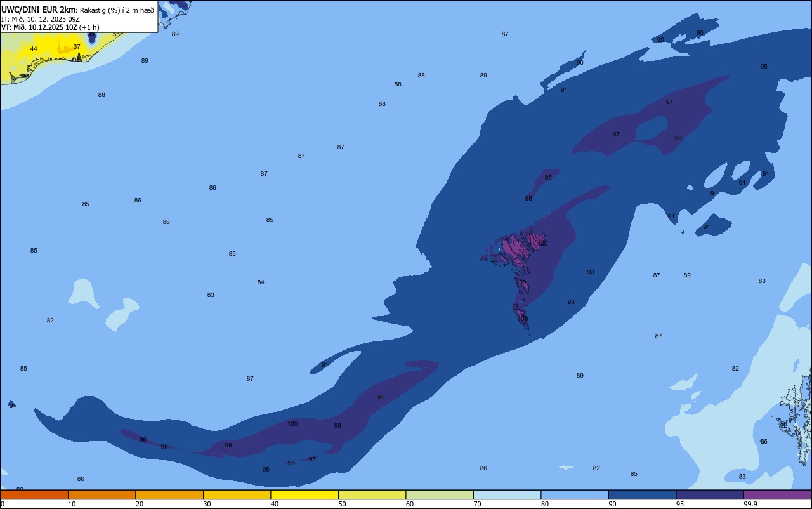Click the purple legend swatch above 99.9
The height and width of the screenshot is (509, 812).
pos(778,494)
